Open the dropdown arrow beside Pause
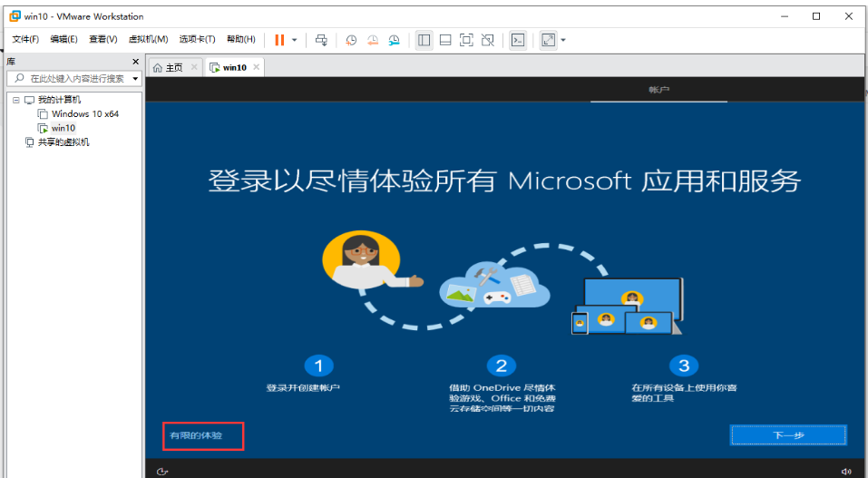 (x=295, y=40)
